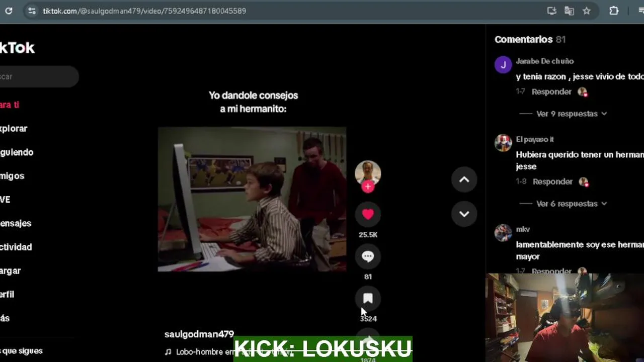Screen dimensions: 644x362
Task: Click the video of boy at computer
Action: (x=252, y=199)
